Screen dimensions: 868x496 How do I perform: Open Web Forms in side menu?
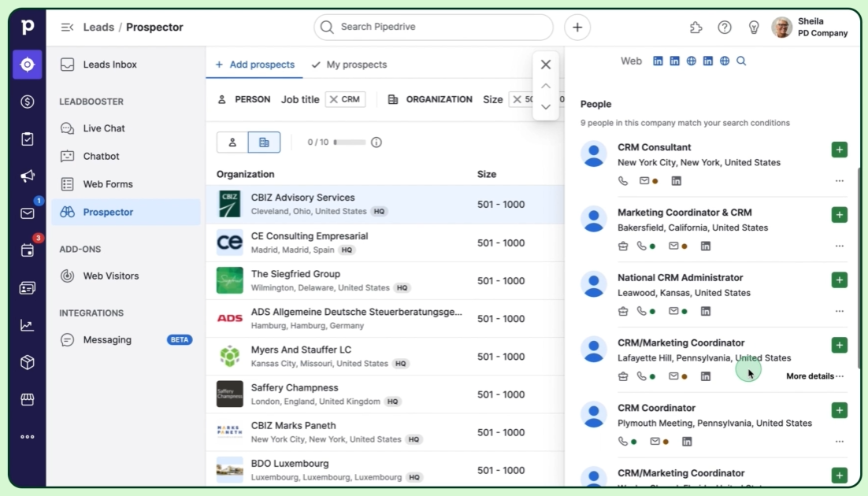pos(125,183)
